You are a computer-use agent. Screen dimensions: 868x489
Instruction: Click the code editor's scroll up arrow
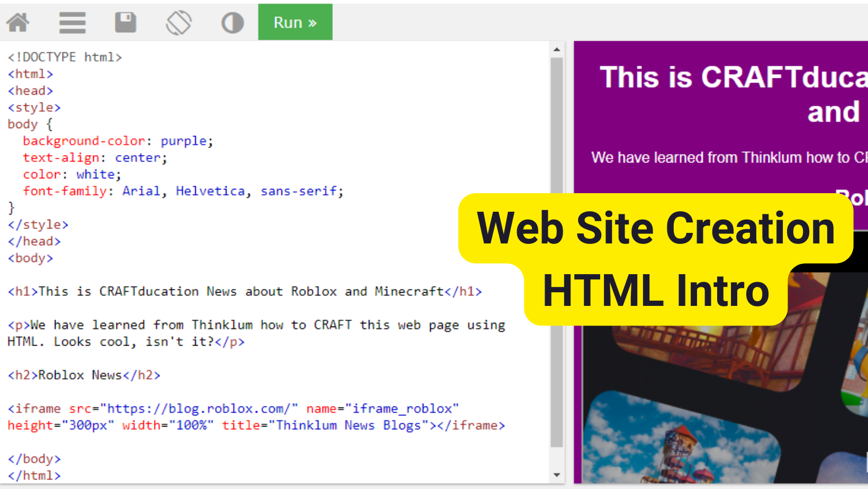(557, 49)
